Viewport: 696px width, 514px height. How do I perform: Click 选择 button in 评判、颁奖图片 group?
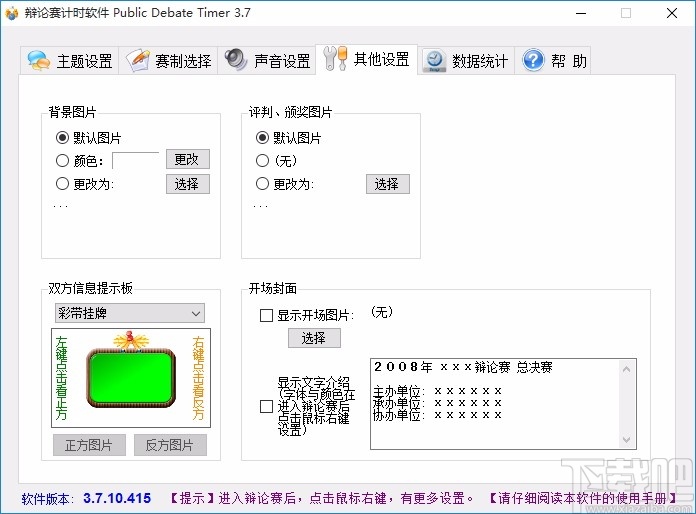[x=388, y=184]
